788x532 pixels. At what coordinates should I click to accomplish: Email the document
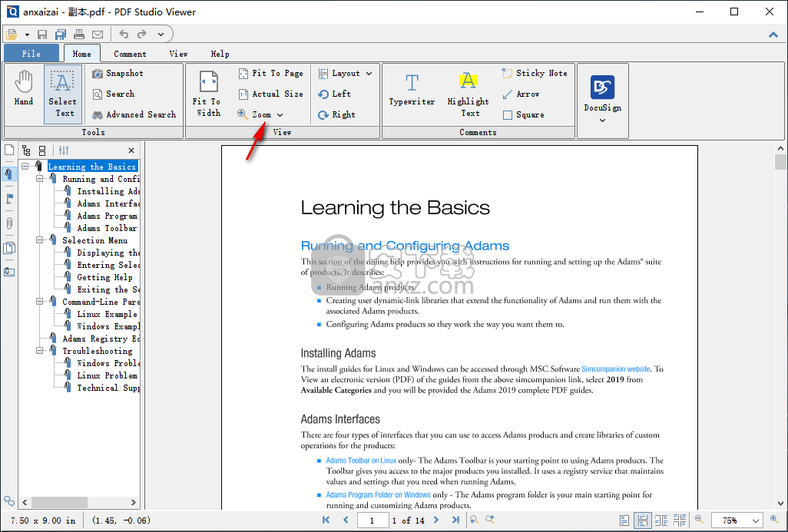click(x=98, y=34)
